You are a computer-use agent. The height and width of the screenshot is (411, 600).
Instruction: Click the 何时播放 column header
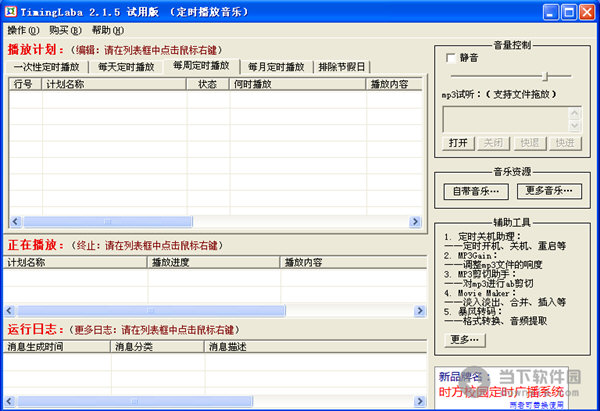pyautogui.click(x=298, y=84)
